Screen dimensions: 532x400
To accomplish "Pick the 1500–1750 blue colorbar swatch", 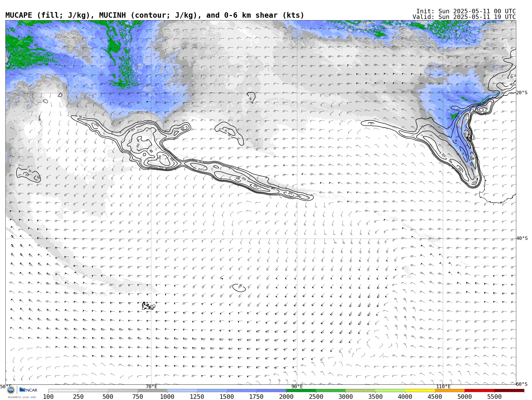I will pos(242,390).
